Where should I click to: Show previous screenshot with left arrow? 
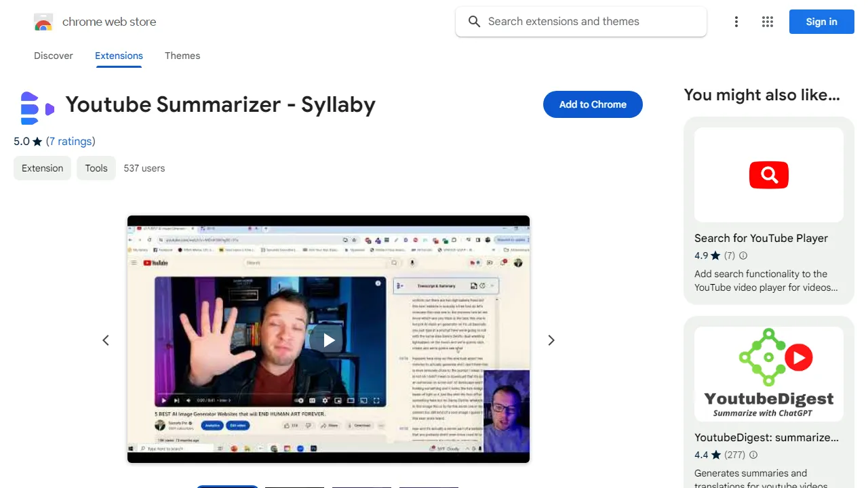pos(106,340)
